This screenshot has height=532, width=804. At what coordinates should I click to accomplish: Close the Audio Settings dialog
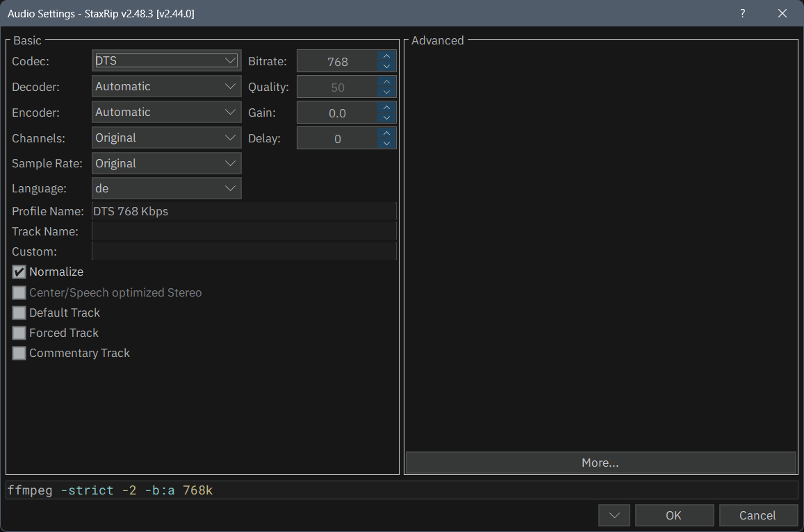click(782, 13)
